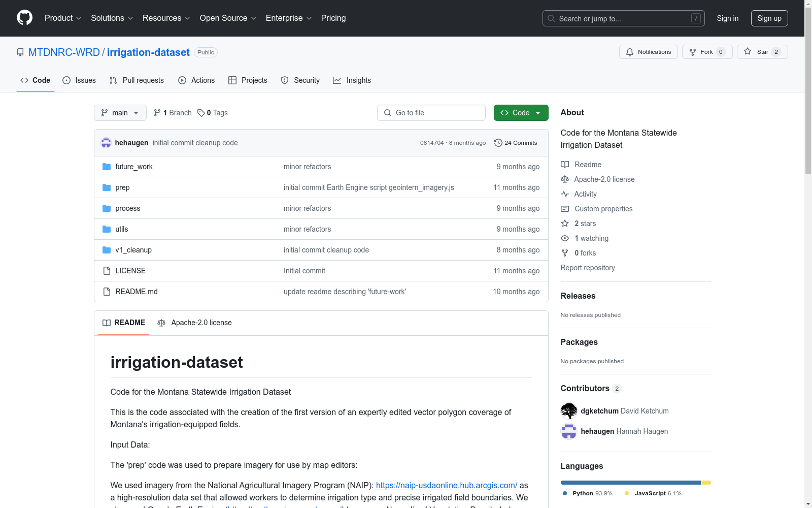Image resolution: width=812 pixels, height=508 pixels.
Task: Open the Projects tab
Action: point(248,80)
